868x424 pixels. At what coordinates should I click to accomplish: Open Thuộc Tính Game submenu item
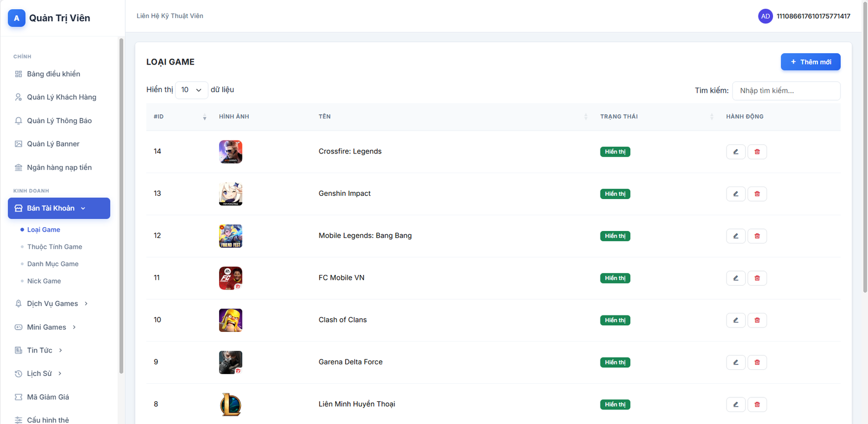point(55,247)
